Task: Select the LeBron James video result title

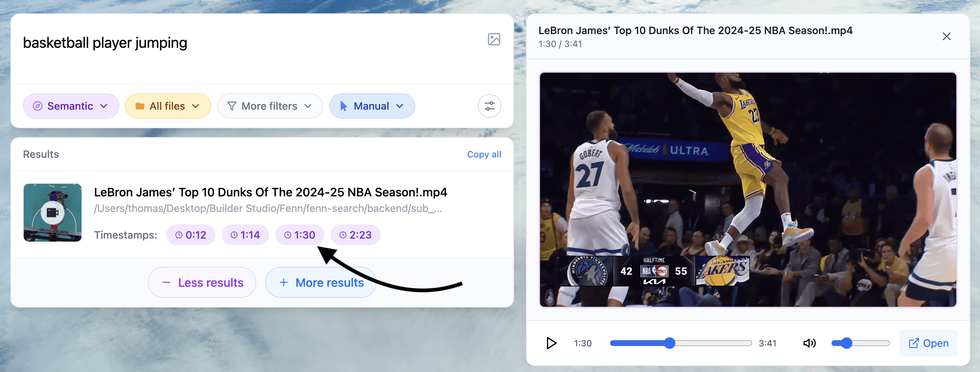Action: [x=270, y=192]
